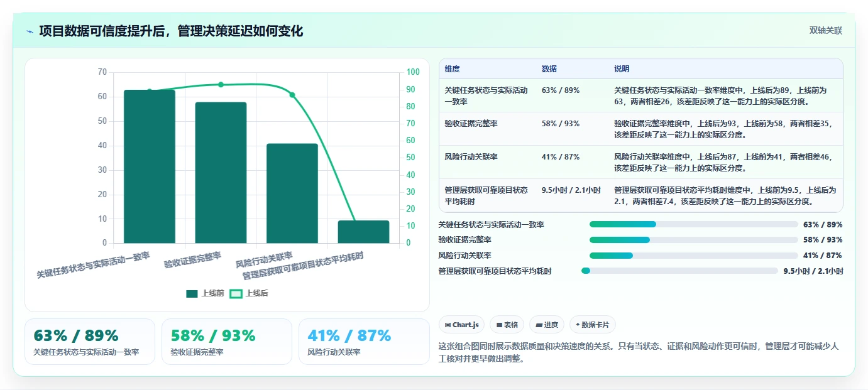Open the 58% / 93% KPI card
Screen dimensions: 868x390
(227, 342)
